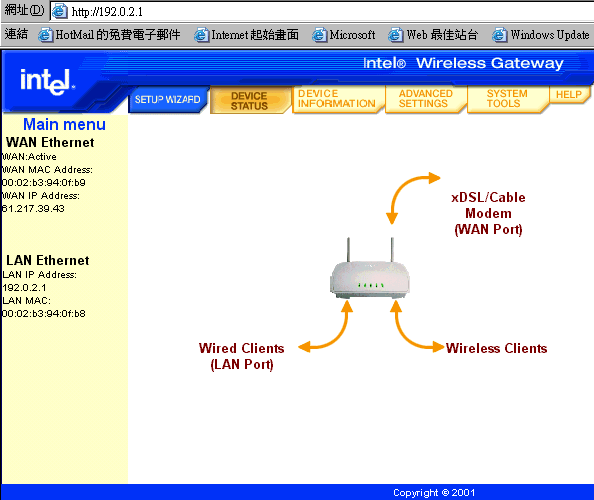
Task: Click Wireless Clients label
Action: click(497, 348)
